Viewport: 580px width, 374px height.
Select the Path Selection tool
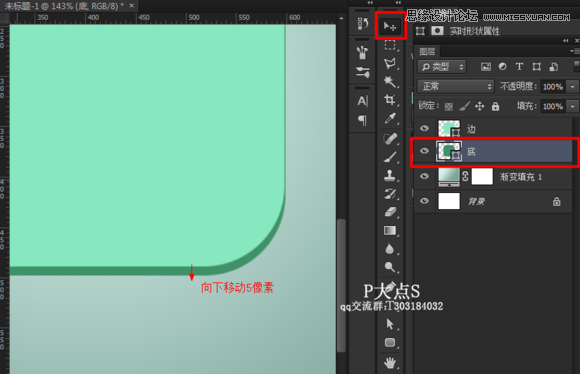point(390,324)
